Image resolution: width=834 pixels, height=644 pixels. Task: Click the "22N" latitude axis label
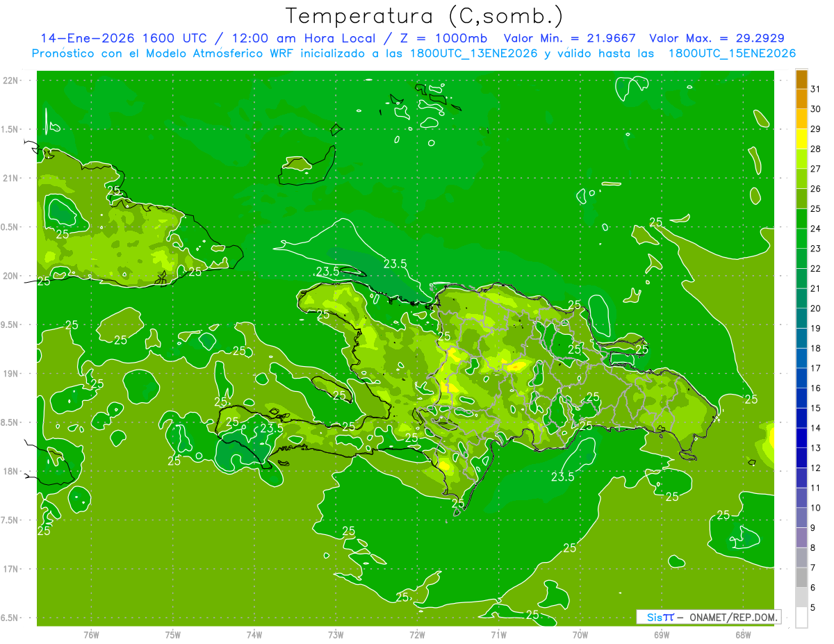click(12, 80)
